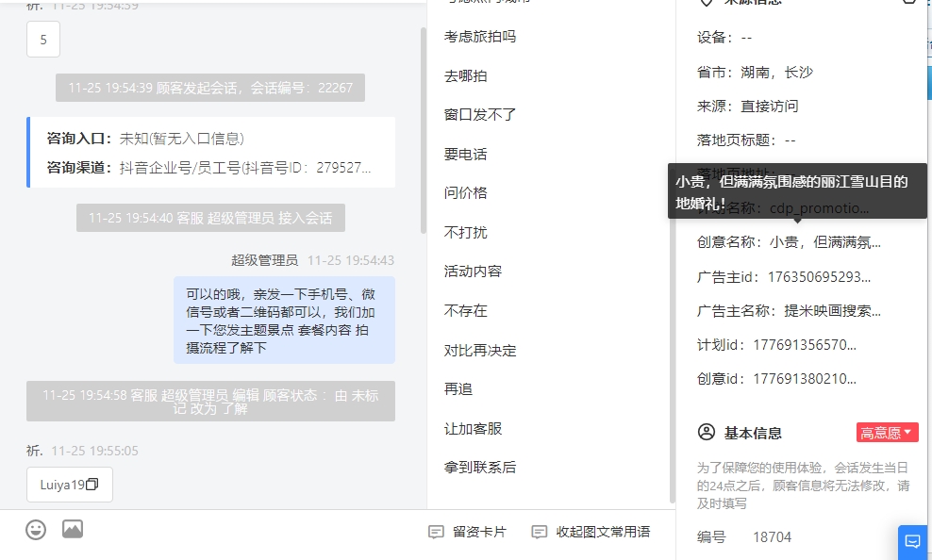
Task: Select quick phrase 活动内容
Action: tap(473, 272)
